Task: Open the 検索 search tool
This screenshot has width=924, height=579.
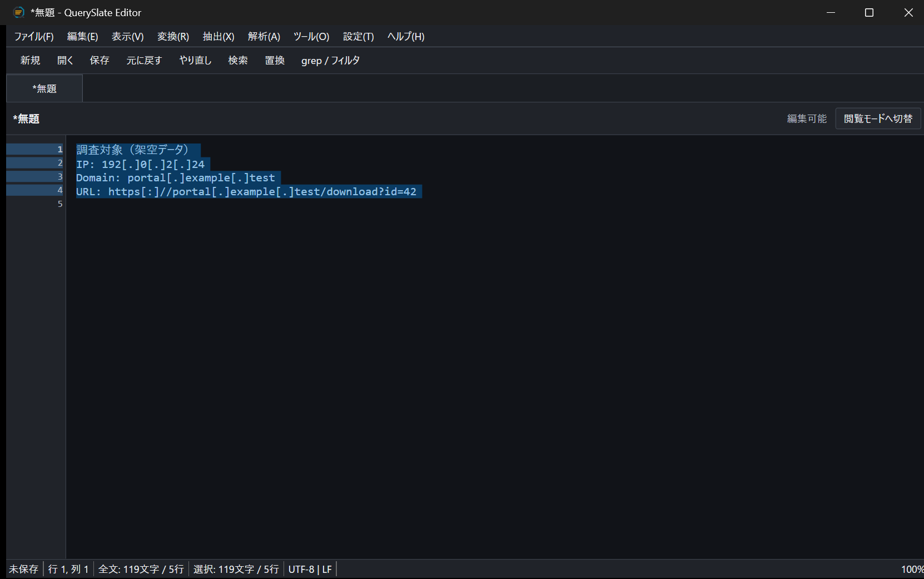Action: pyautogui.click(x=238, y=61)
